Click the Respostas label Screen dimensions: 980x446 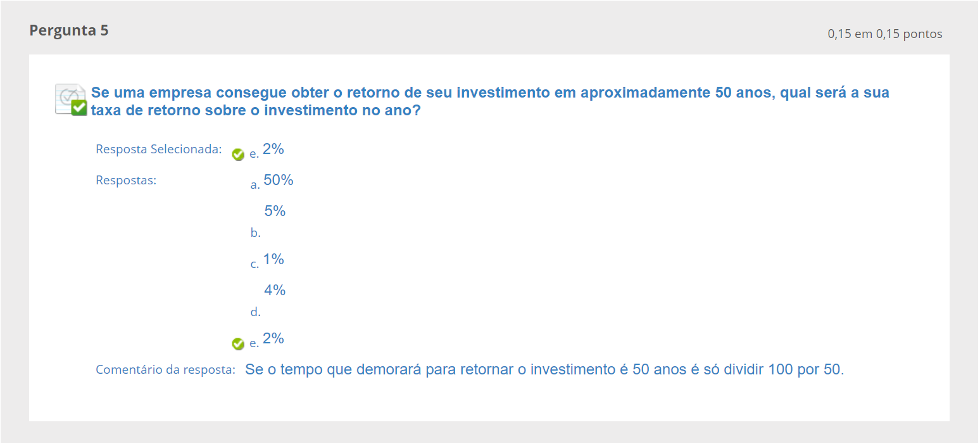[126, 181]
